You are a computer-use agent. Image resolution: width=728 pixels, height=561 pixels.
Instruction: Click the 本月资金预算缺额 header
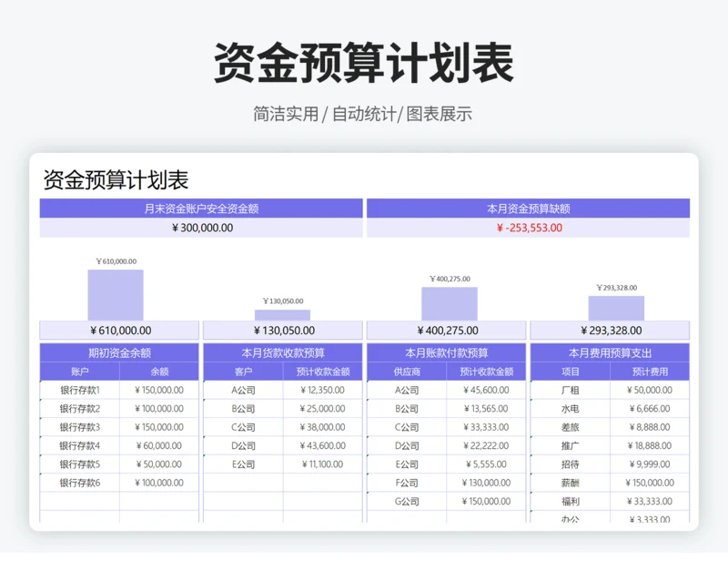(x=529, y=209)
